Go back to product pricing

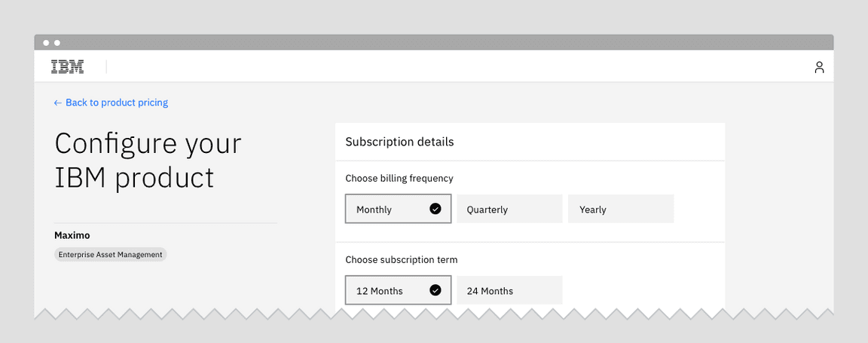116,103
